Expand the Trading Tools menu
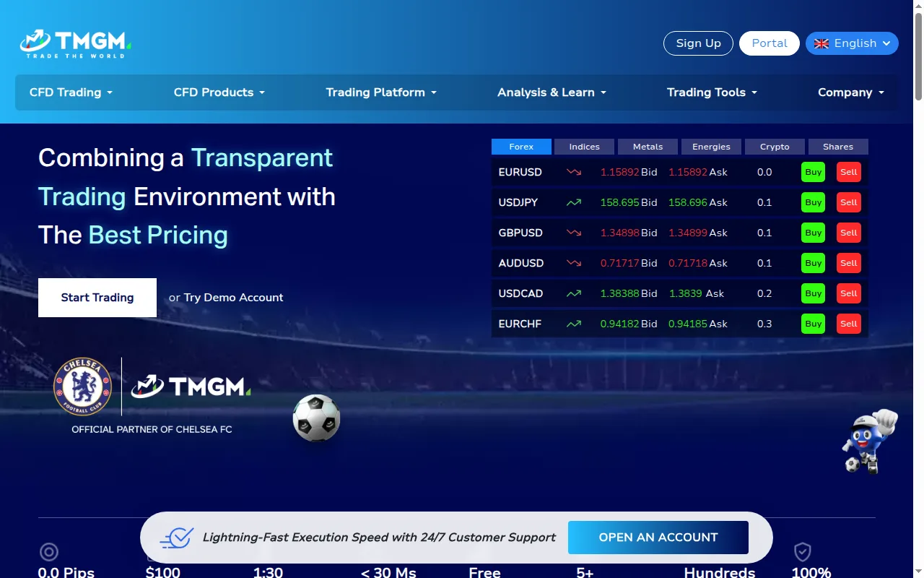This screenshot has height=578, width=924. [712, 92]
